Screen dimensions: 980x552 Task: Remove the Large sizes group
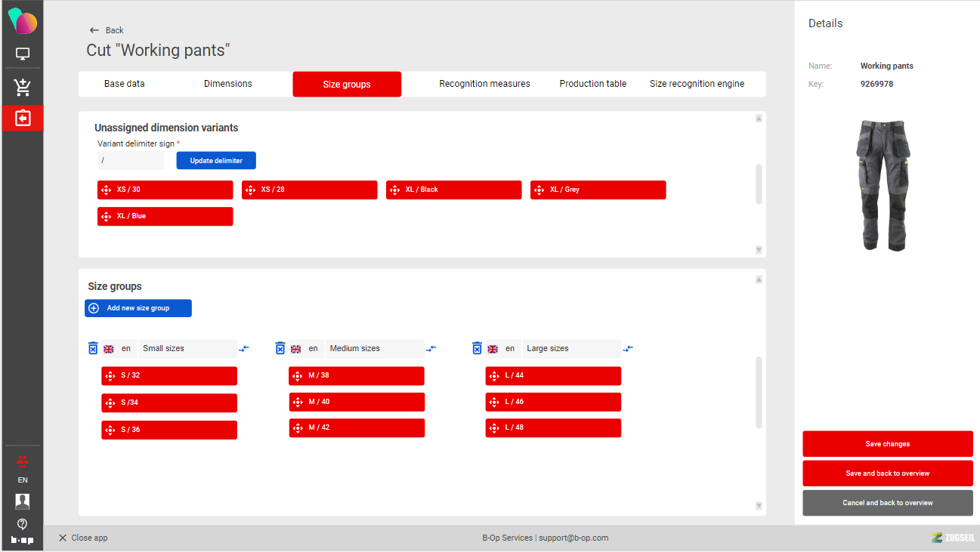pos(477,348)
